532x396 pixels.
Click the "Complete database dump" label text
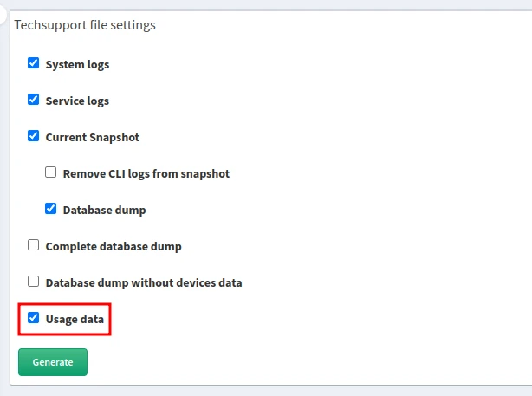(x=113, y=246)
